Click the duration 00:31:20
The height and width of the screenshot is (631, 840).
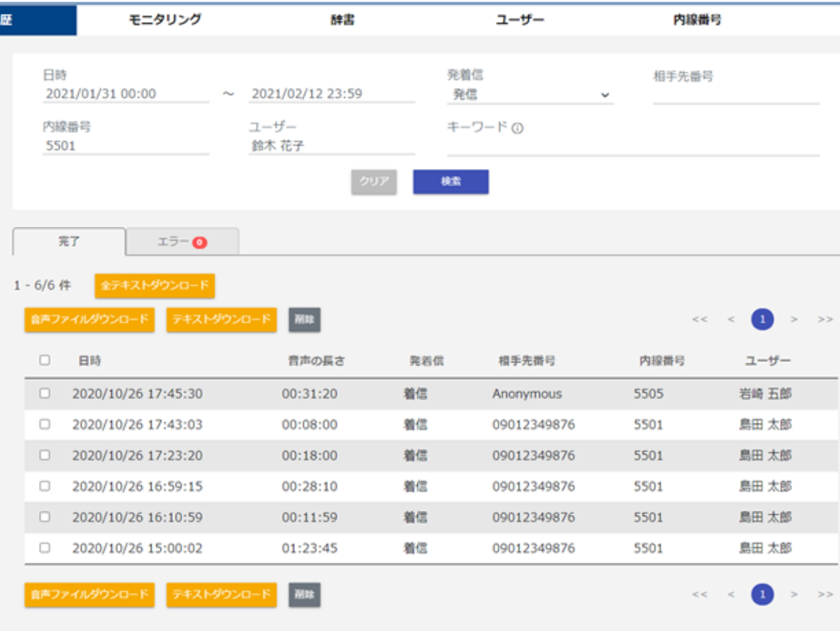(310, 393)
